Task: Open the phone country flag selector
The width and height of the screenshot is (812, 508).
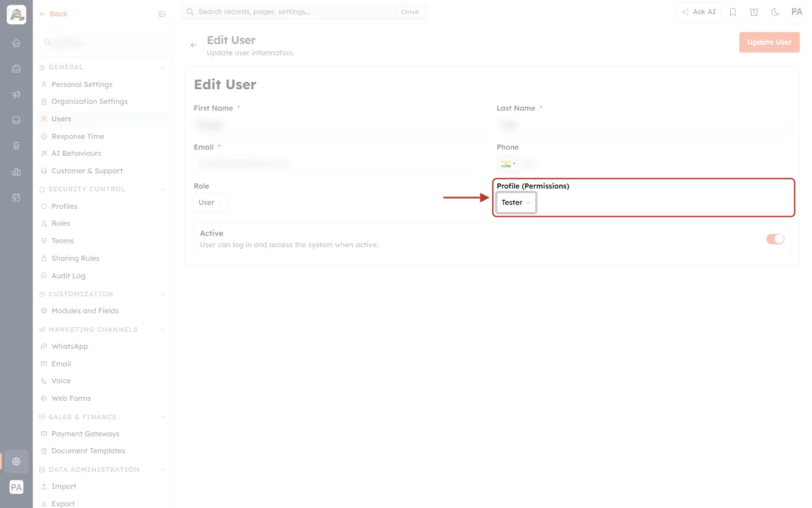Action: 508,164
